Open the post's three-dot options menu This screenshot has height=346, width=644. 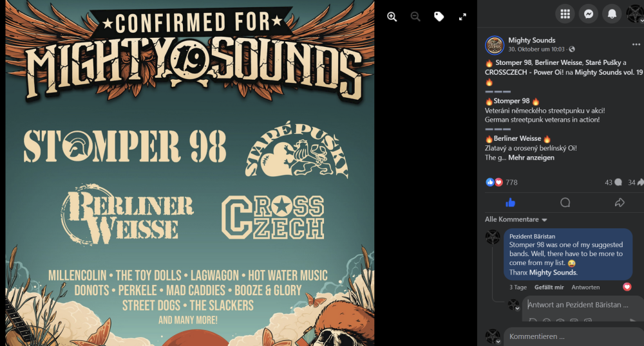pyautogui.click(x=636, y=44)
